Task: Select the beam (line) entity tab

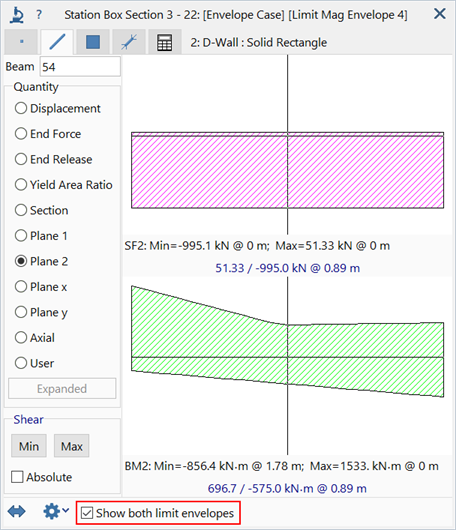Action: (x=57, y=42)
